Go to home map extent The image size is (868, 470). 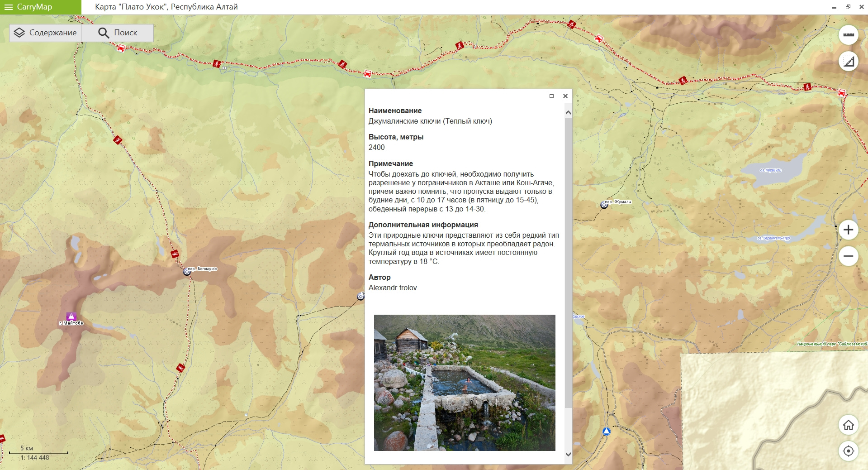point(848,425)
